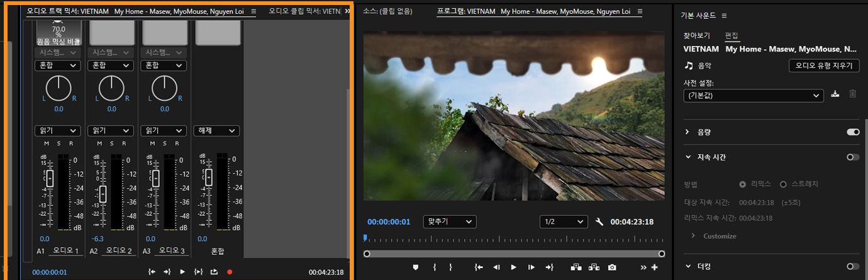Image resolution: width=868 pixels, height=280 pixels.
Task: Open the mix track 해제 dropdown
Action: (216, 131)
